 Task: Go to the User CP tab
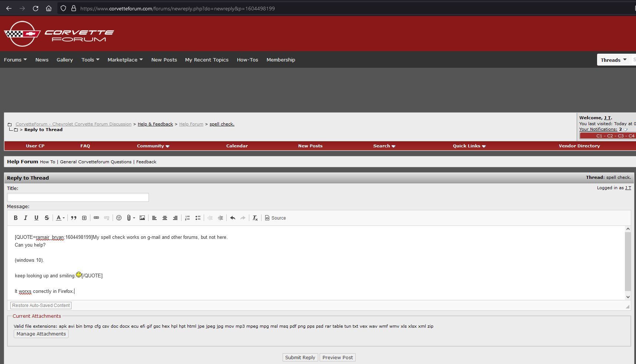tap(35, 146)
